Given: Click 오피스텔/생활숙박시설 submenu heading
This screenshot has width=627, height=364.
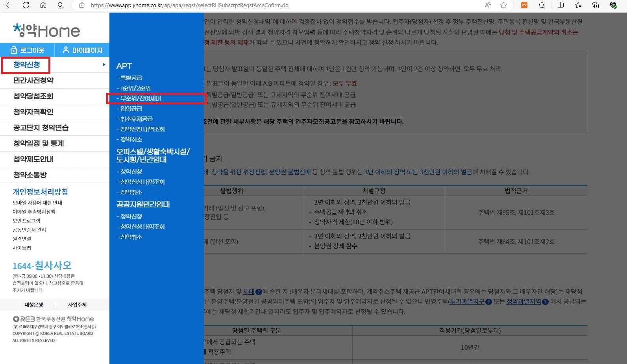Looking at the screenshot, I should click(153, 155).
